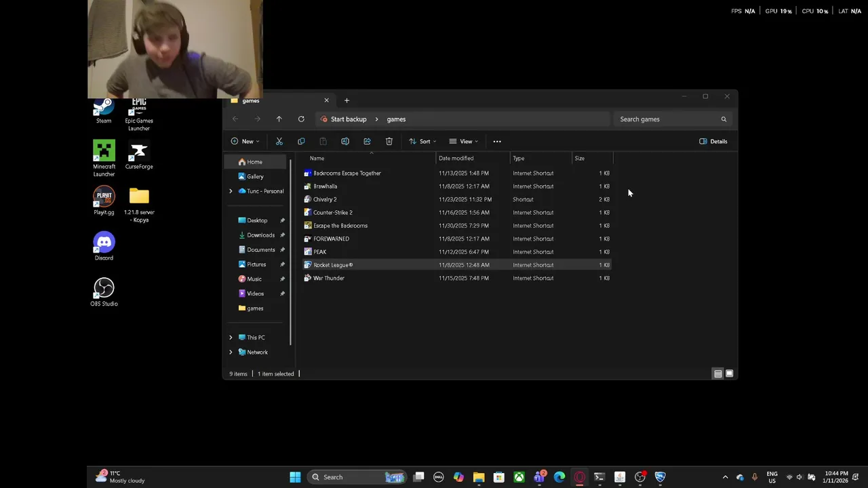Screen dimensions: 868x488
Task: Add a new Explorer tab
Action: tap(347, 100)
